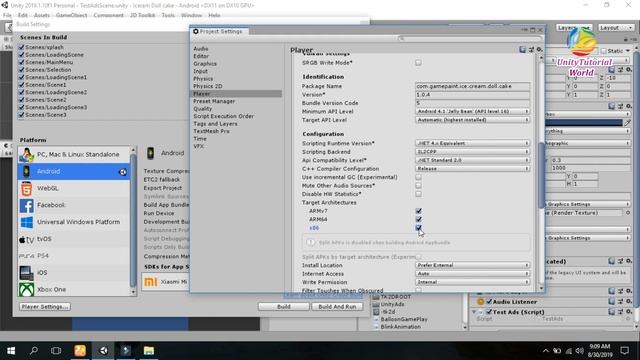Open Api Compatibility Level dropdown
This screenshot has height=360, width=640.
[x=473, y=160]
